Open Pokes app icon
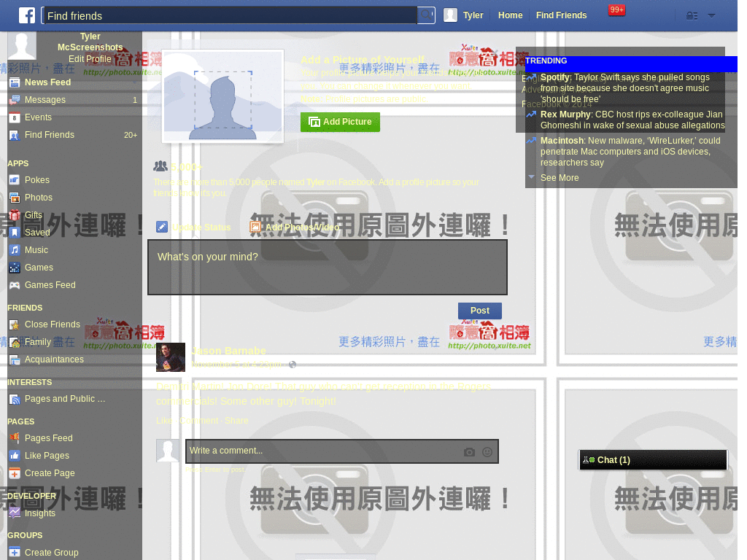This screenshot has height=560, width=747. 15,180
